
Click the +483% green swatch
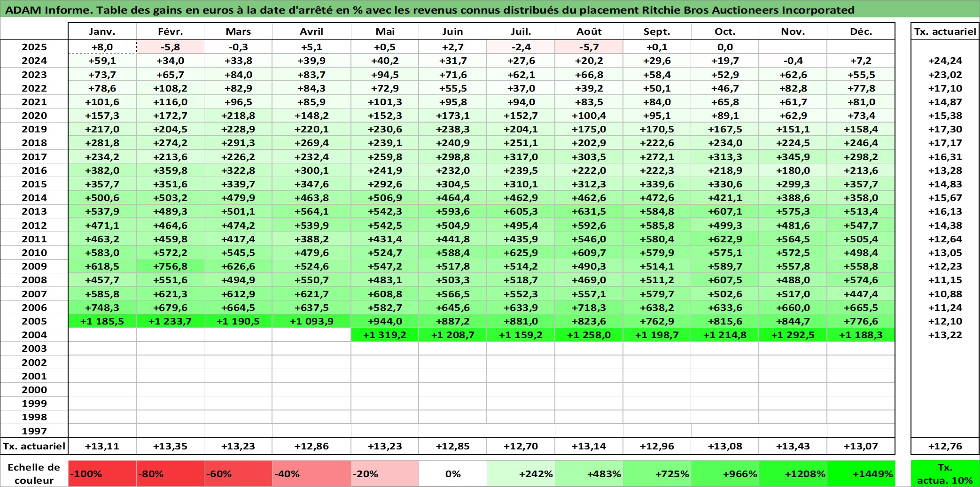click(x=589, y=473)
